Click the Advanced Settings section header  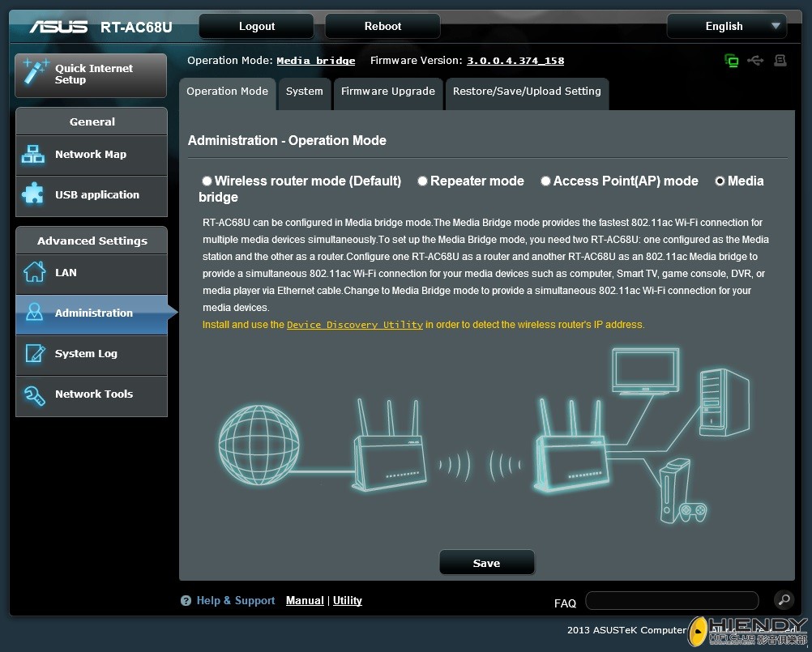92,241
